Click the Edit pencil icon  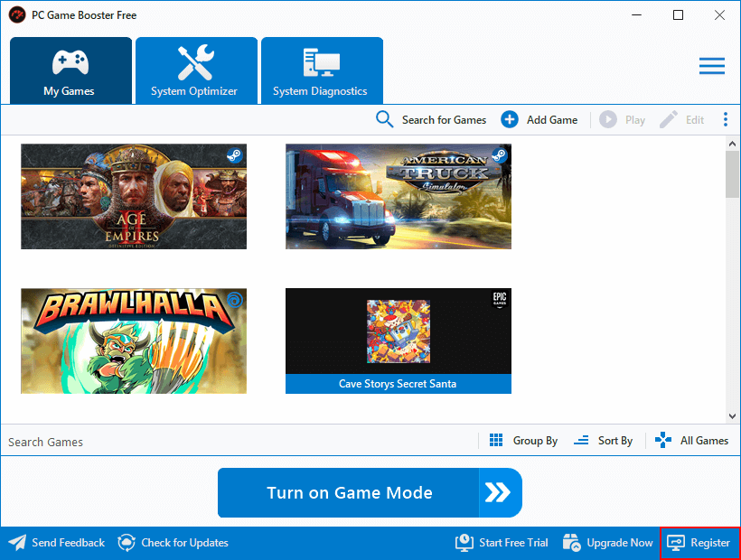click(x=668, y=119)
